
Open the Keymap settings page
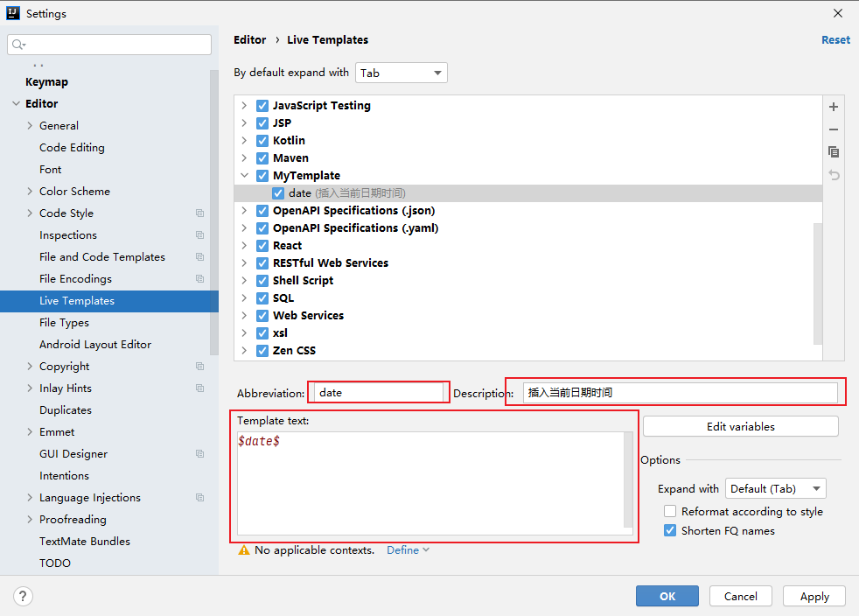point(46,81)
